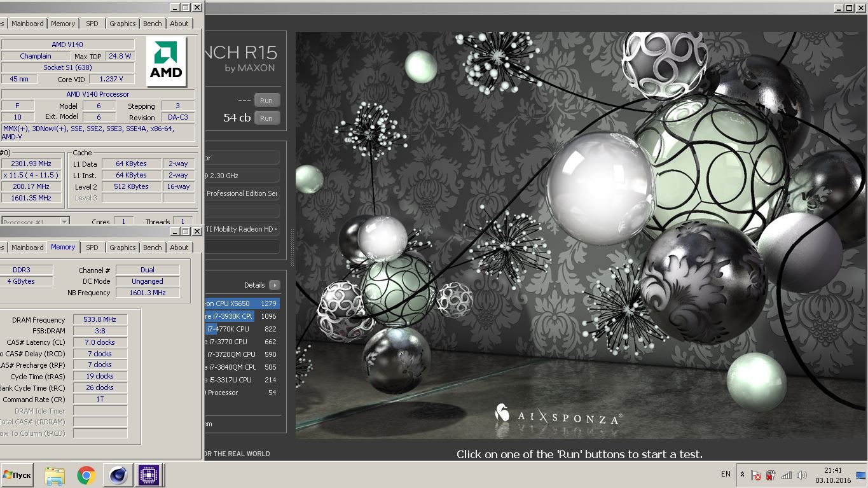The height and width of the screenshot is (488, 868).
Task: Open Graphics tab in the DRAM timings CPU-Z window
Action: tap(122, 247)
